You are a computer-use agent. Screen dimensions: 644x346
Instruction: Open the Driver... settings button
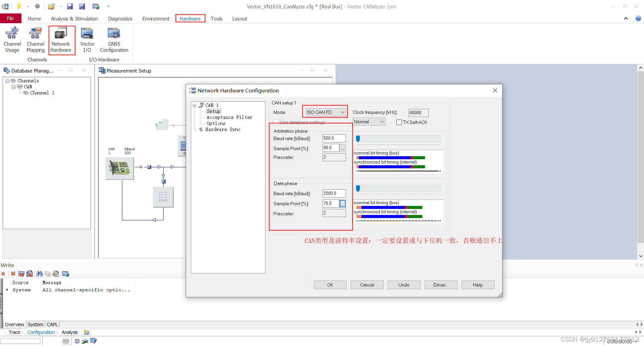(x=441, y=285)
